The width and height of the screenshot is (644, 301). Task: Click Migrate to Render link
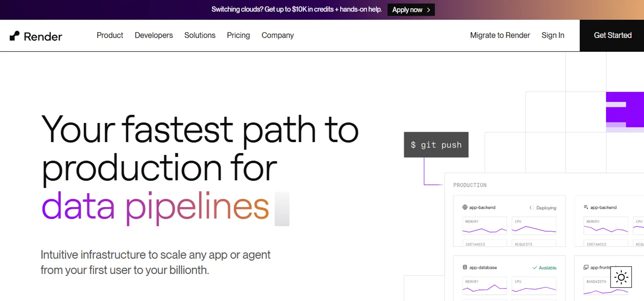click(x=500, y=35)
